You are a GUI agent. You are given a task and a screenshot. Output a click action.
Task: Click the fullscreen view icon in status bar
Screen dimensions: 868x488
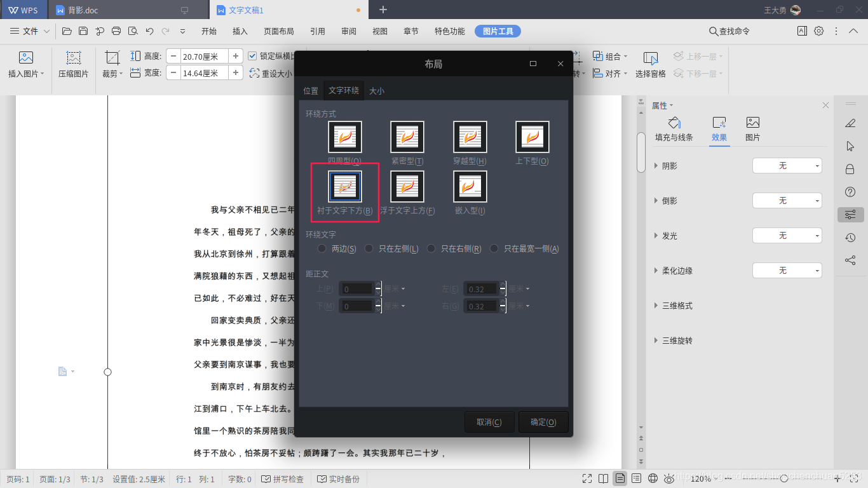pyautogui.click(x=587, y=478)
